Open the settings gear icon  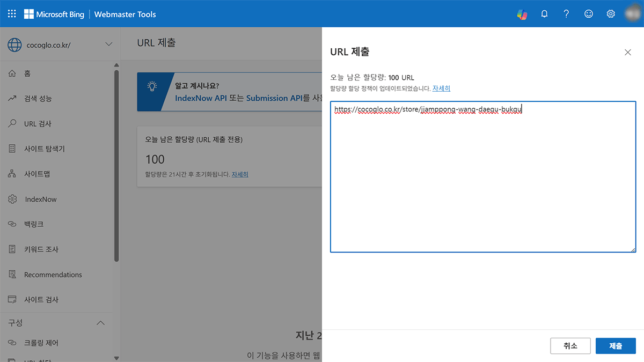[x=611, y=14]
